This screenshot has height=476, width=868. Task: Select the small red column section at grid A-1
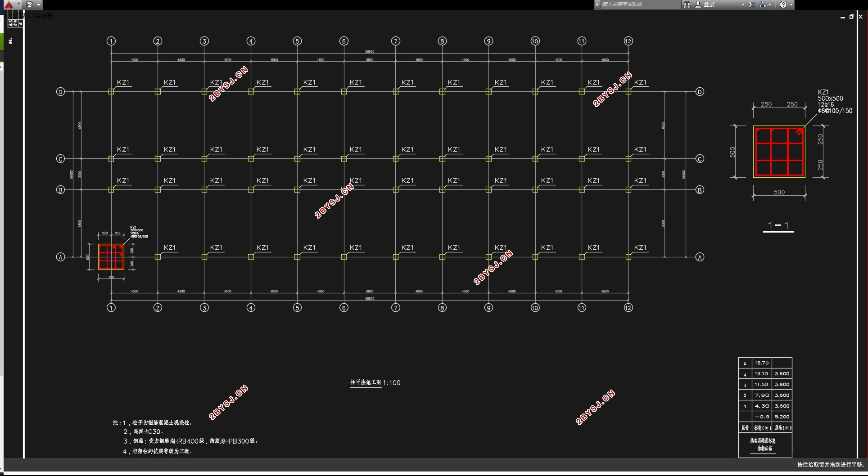click(111, 257)
